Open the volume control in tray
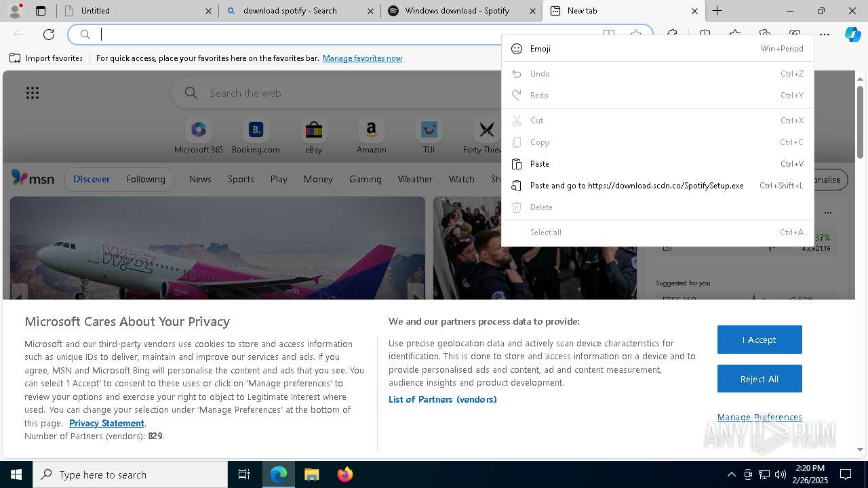Image resolution: width=868 pixels, height=488 pixels. 780,474
